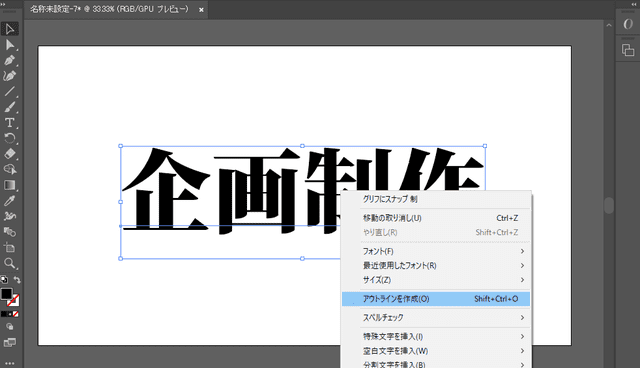Open フォント submenu
Image resolution: width=640 pixels, height=368 pixels.
pyautogui.click(x=436, y=251)
